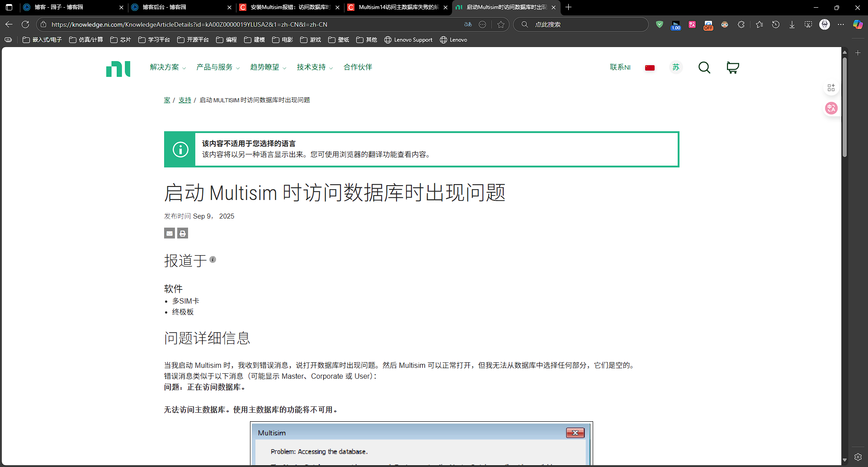Open a new browser tab

click(x=569, y=7)
